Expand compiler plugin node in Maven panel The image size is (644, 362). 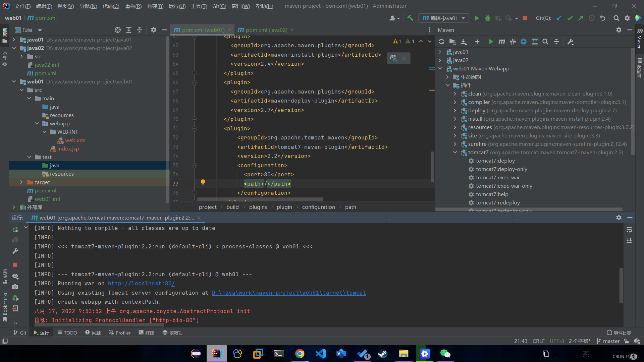coord(455,102)
